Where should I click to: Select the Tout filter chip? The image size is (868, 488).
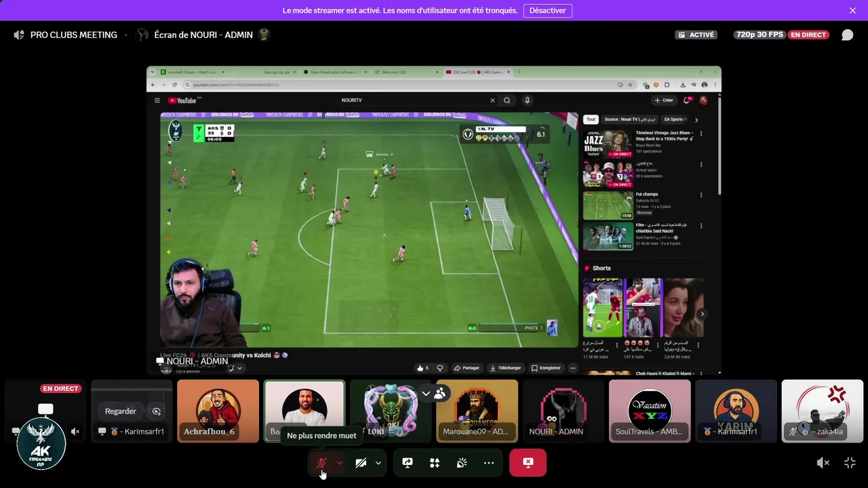pos(591,119)
